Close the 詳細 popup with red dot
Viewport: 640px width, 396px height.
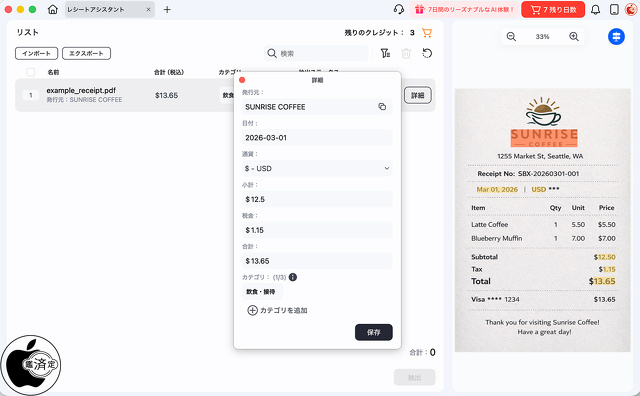[242, 80]
